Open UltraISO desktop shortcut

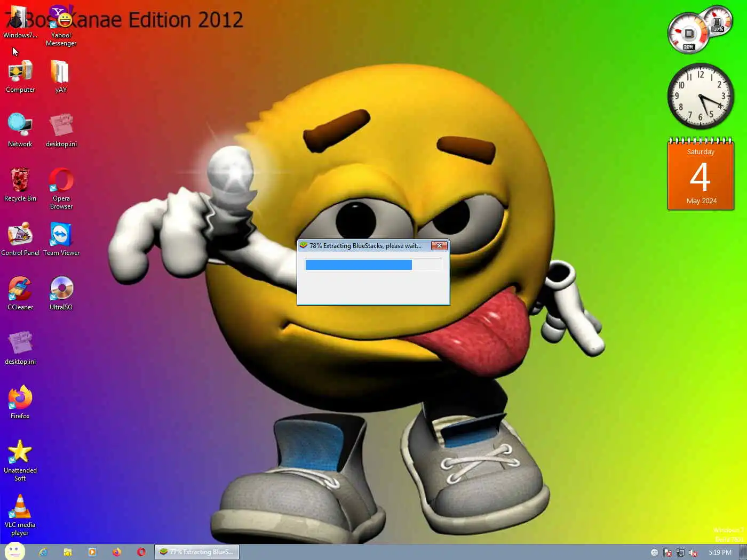coord(61,293)
